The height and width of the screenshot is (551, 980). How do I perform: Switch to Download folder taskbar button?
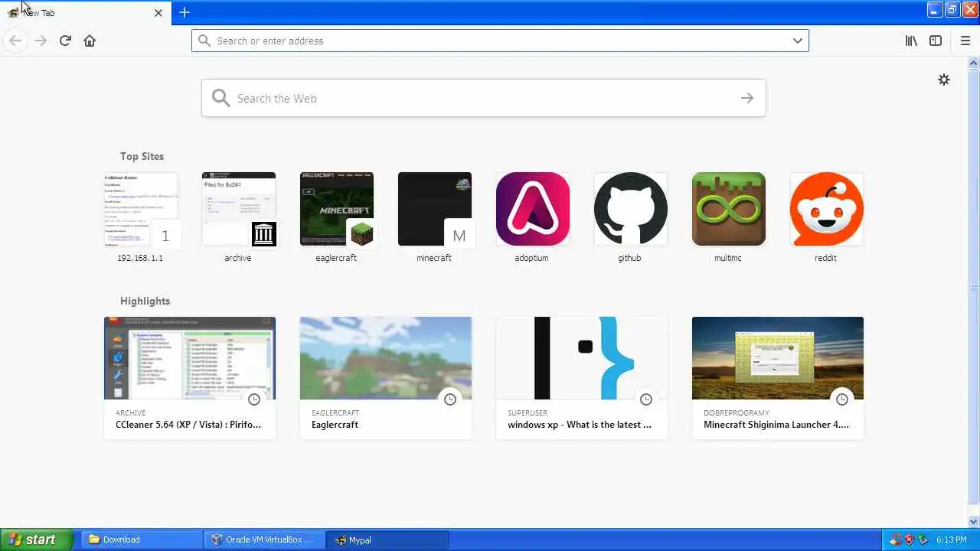tap(141, 540)
